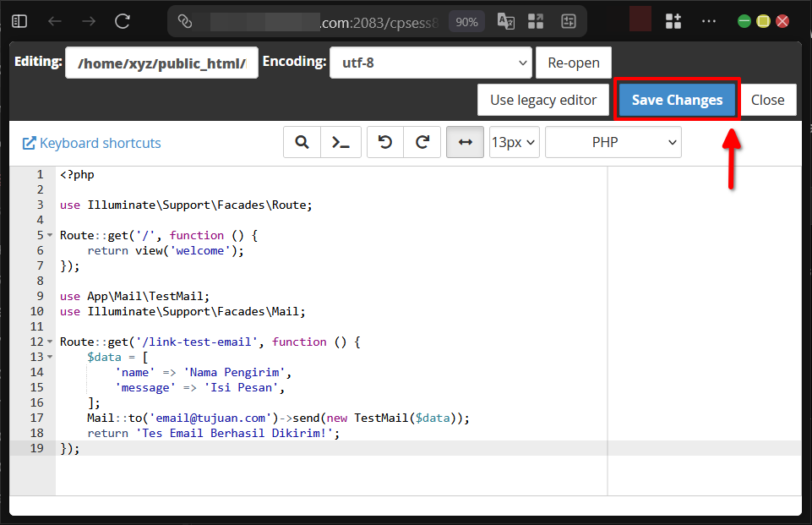812x525 pixels.
Task: Open the utf-8 encoding dropdown
Action: click(x=430, y=63)
